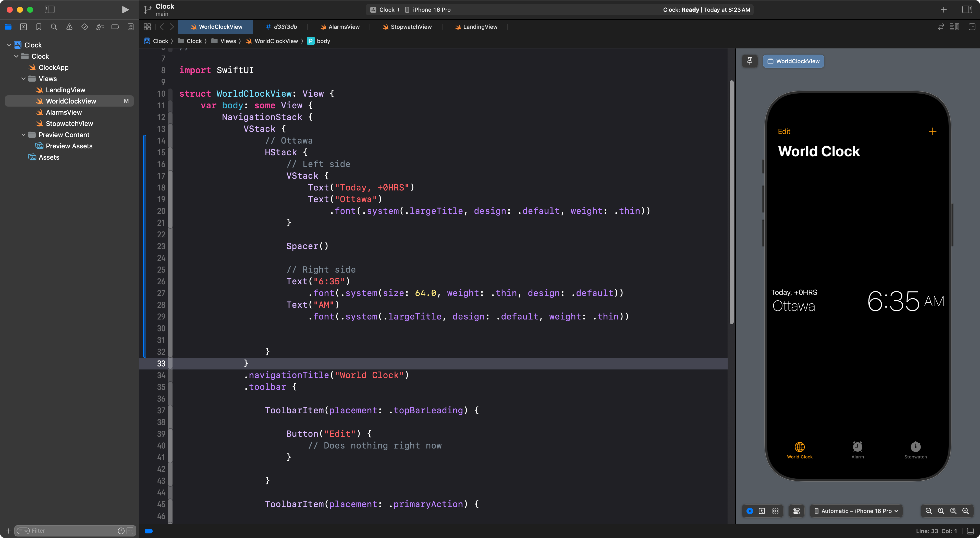Open the Issue navigator warning icon
Screen dimensions: 980x538
coord(69,27)
